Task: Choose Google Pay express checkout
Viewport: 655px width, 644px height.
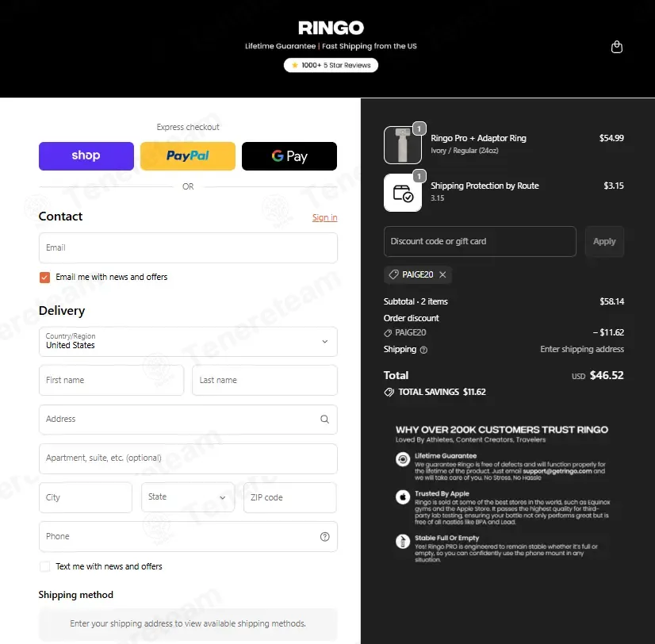Action: point(289,156)
